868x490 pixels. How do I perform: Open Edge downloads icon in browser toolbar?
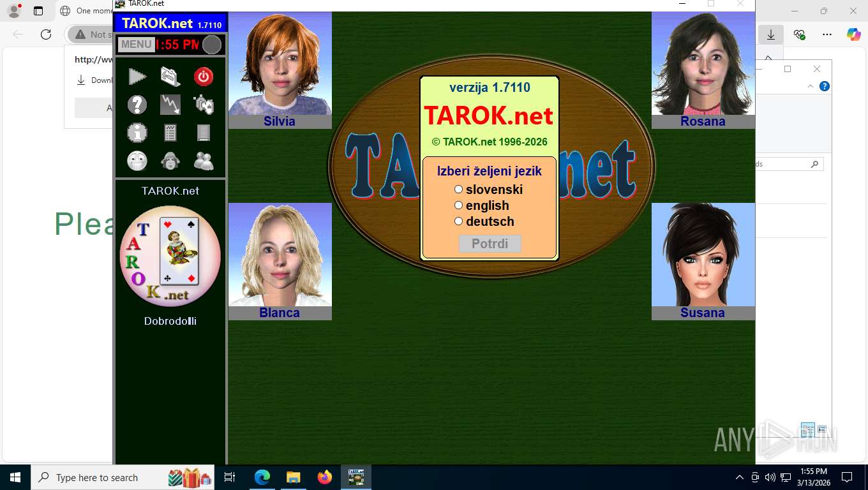(x=771, y=34)
